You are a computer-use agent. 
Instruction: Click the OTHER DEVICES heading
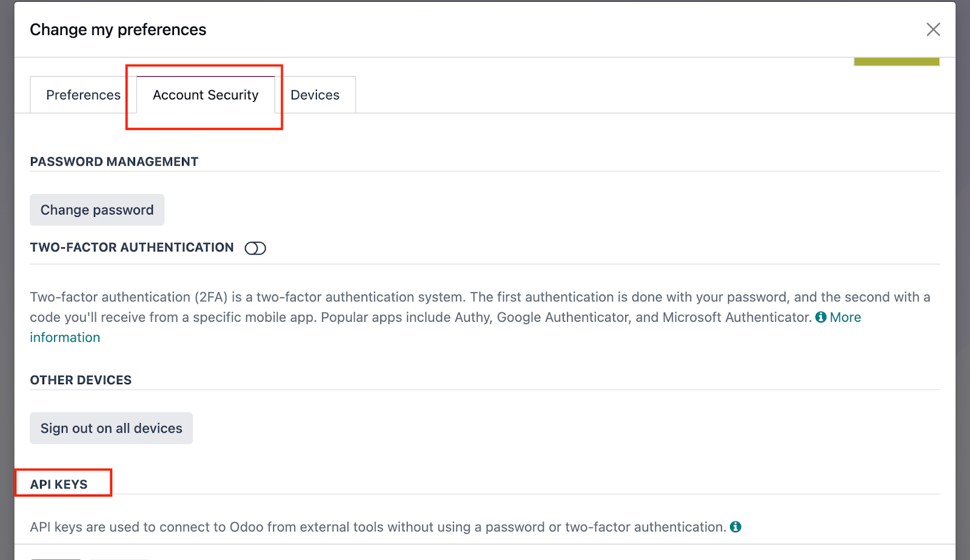pos(81,380)
